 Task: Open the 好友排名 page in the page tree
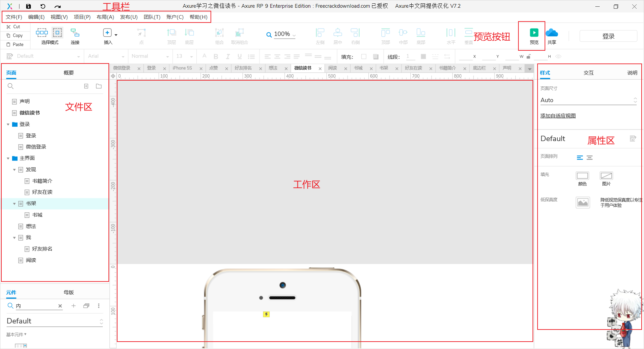point(42,249)
